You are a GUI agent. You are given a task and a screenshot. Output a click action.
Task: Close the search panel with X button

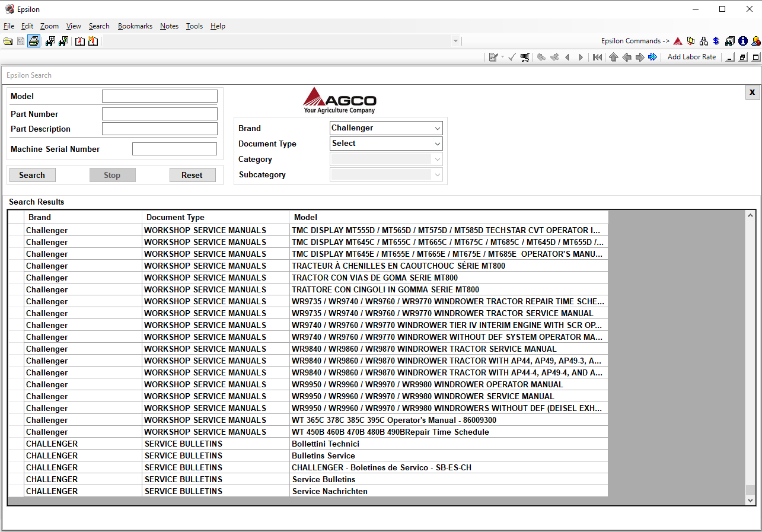[752, 93]
